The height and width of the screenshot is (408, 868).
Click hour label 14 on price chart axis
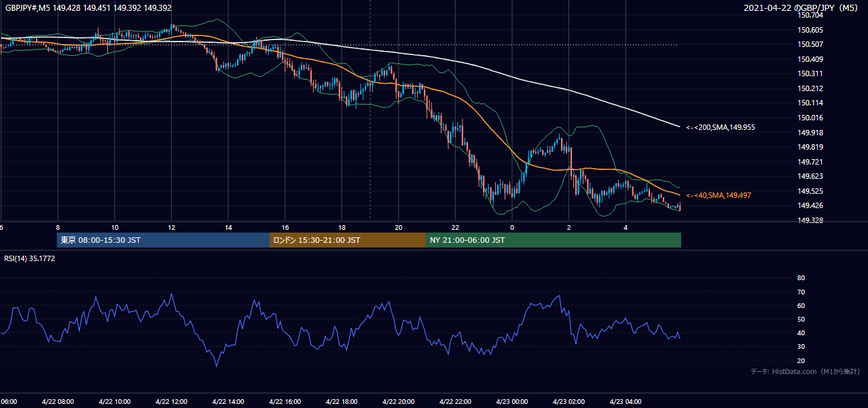point(228,227)
